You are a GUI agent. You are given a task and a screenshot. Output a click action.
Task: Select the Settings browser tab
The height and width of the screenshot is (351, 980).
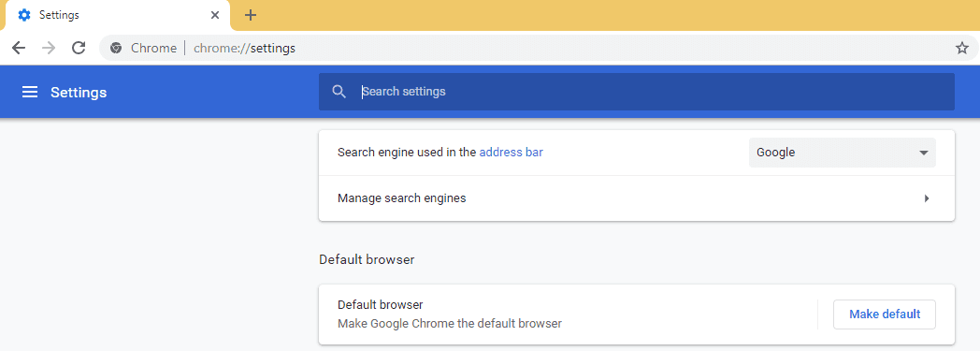click(x=119, y=15)
